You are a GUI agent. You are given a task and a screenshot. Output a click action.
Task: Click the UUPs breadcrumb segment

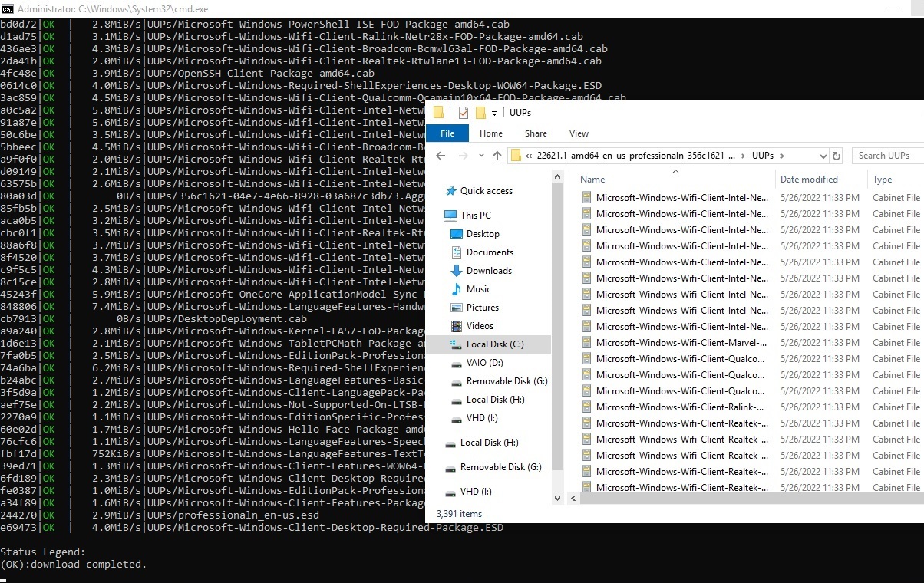click(763, 156)
